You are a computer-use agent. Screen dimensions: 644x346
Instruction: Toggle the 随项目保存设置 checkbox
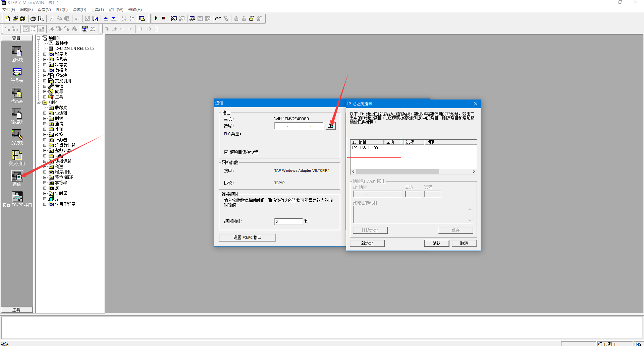click(x=226, y=152)
